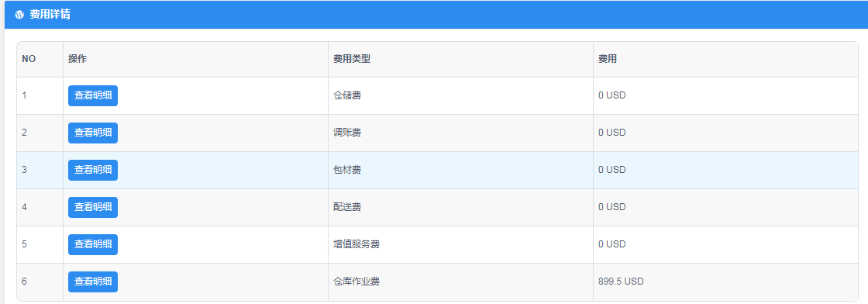Show details for 增值服务费
868x304 pixels.
click(x=93, y=244)
